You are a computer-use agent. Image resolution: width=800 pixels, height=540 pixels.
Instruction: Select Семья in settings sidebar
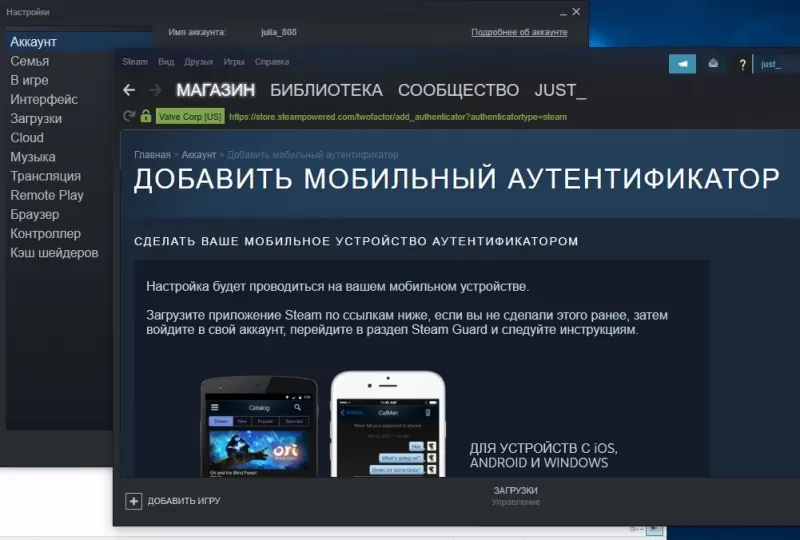point(30,61)
